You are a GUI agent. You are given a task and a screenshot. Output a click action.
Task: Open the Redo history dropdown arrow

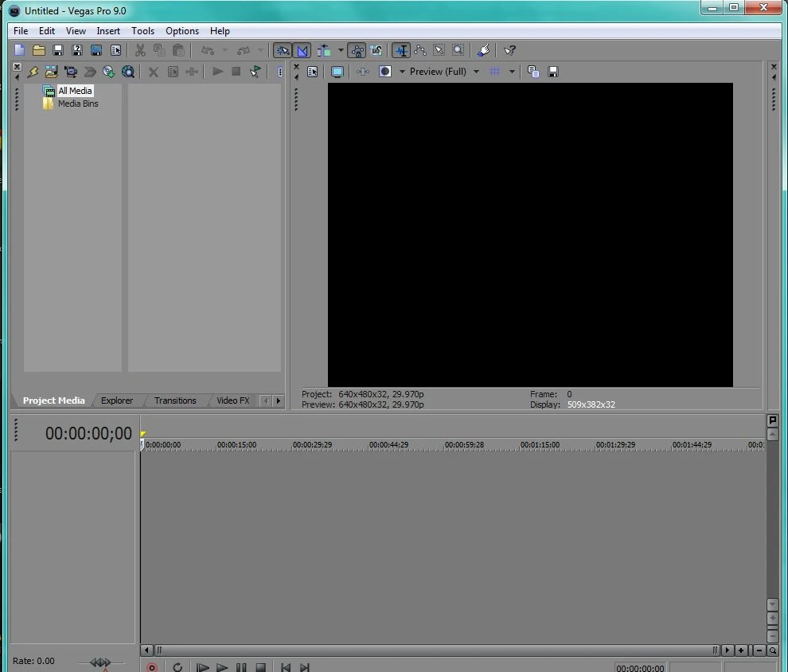(x=260, y=50)
